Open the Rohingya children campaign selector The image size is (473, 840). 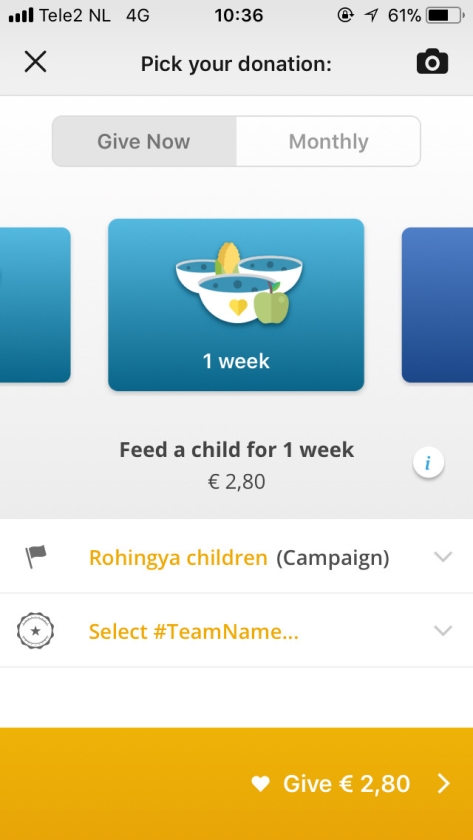[236, 557]
